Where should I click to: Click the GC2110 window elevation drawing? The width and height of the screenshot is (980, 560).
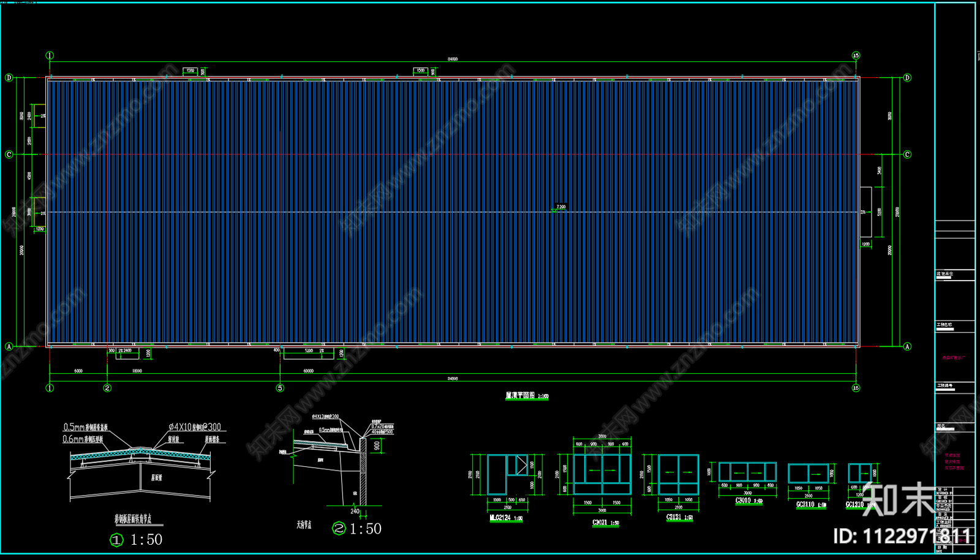coord(809,474)
